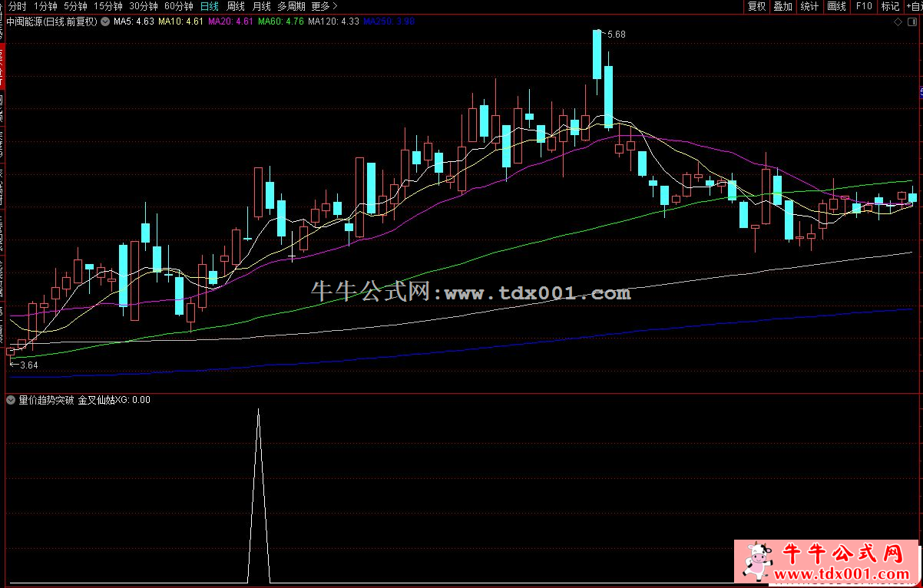Open the 多周期 multi-period view
Image resolution: width=923 pixels, height=588 pixels.
[x=291, y=5]
